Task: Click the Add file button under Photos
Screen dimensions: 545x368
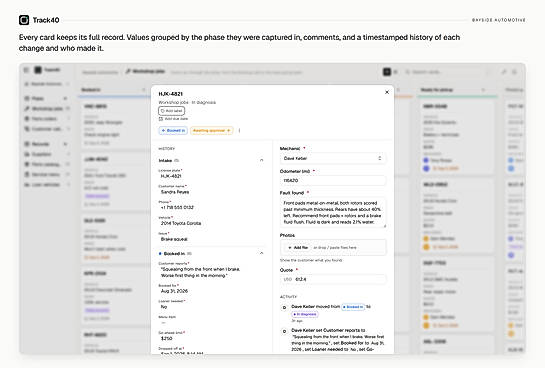Action: 299,247
